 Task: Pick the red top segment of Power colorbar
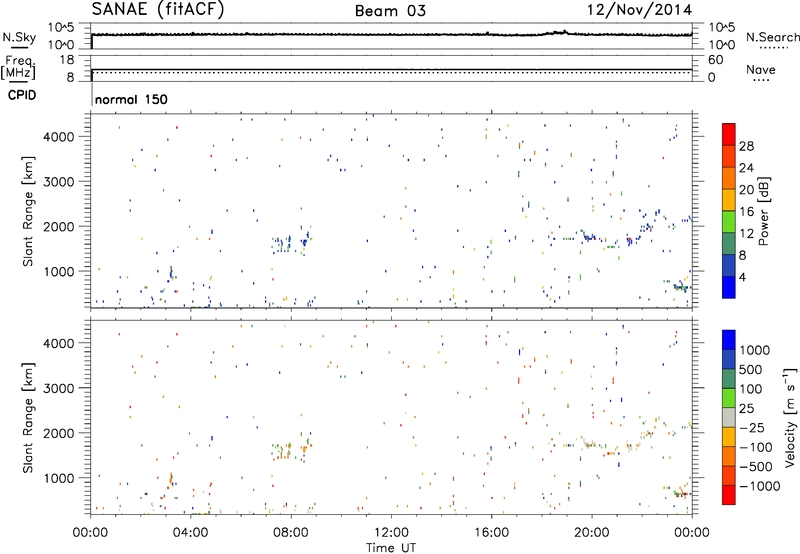(x=729, y=134)
